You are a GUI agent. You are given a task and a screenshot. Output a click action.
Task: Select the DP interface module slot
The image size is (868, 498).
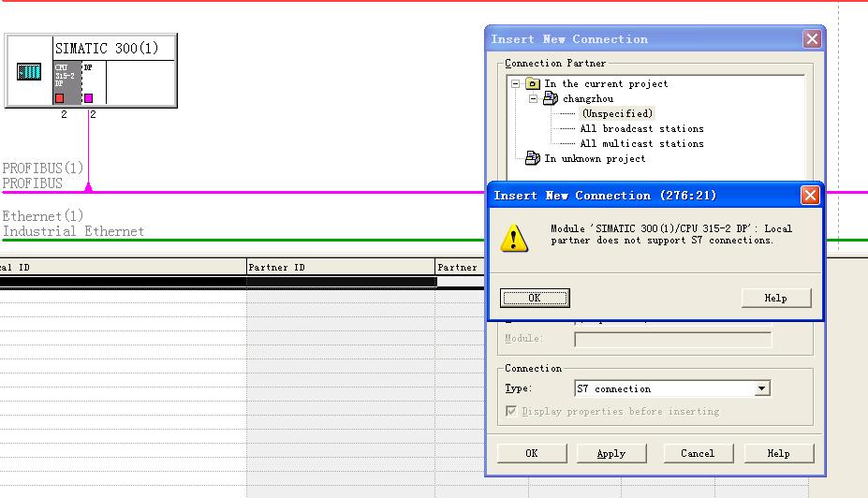pos(94,82)
